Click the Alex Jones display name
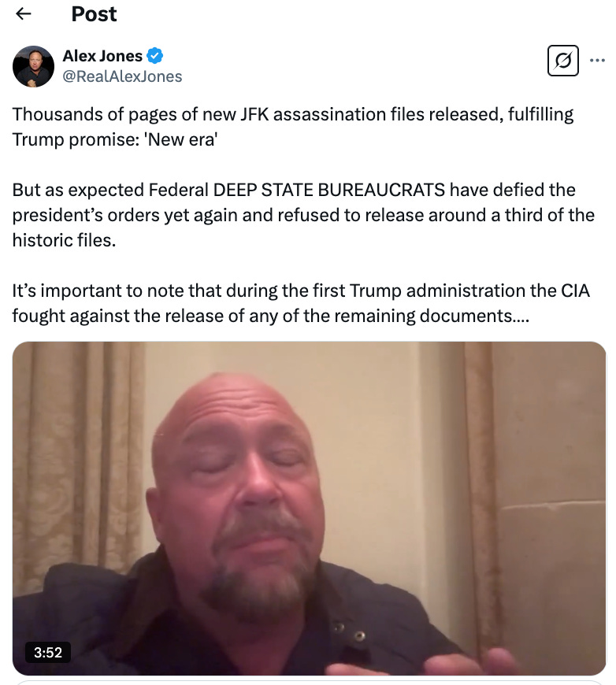This screenshot has height=685, width=616. [x=102, y=56]
